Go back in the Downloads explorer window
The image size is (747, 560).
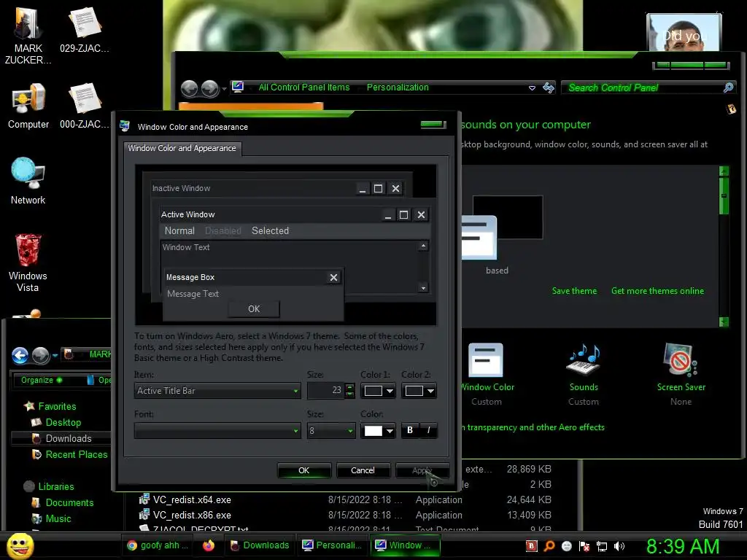click(20, 355)
